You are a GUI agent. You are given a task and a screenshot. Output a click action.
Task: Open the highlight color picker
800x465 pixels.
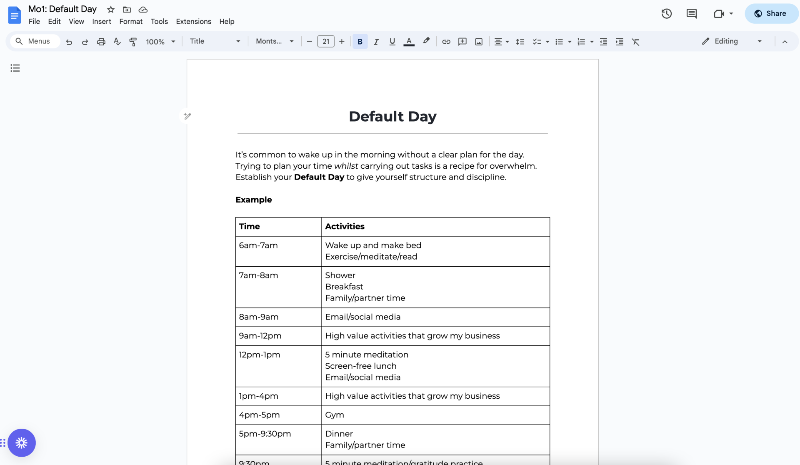coord(426,42)
